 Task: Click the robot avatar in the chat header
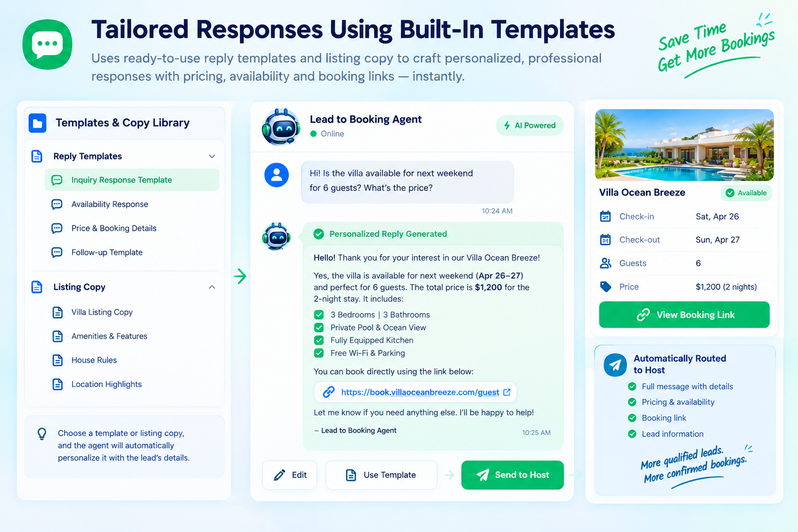point(281,127)
